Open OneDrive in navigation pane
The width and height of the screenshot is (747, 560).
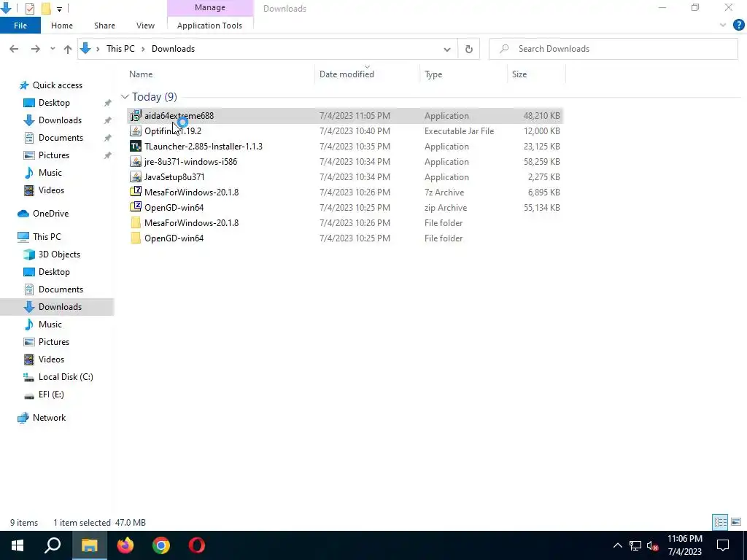click(50, 214)
